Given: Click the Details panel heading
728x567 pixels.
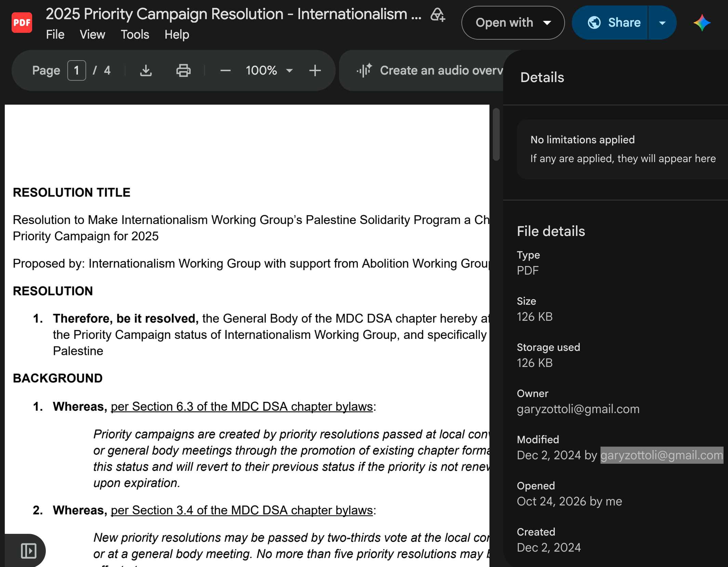Looking at the screenshot, I should coord(542,77).
